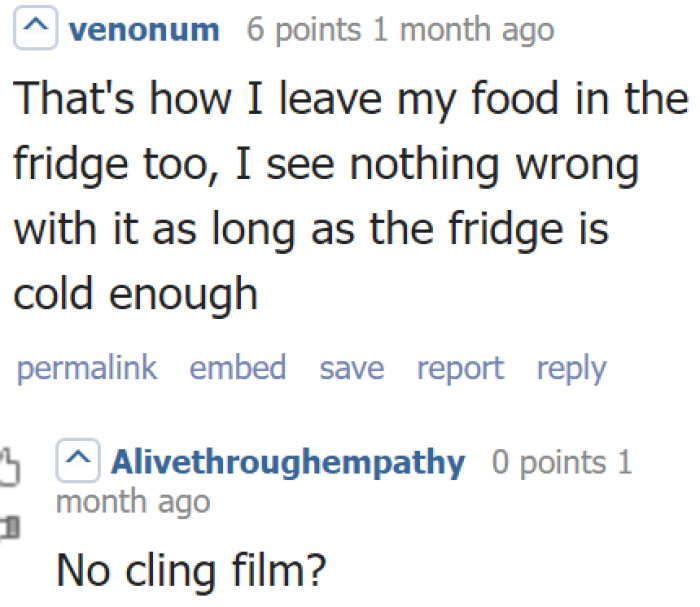Click the embed link under venonum's comment
The height and width of the screenshot is (607, 700).
tap(238, 368)
